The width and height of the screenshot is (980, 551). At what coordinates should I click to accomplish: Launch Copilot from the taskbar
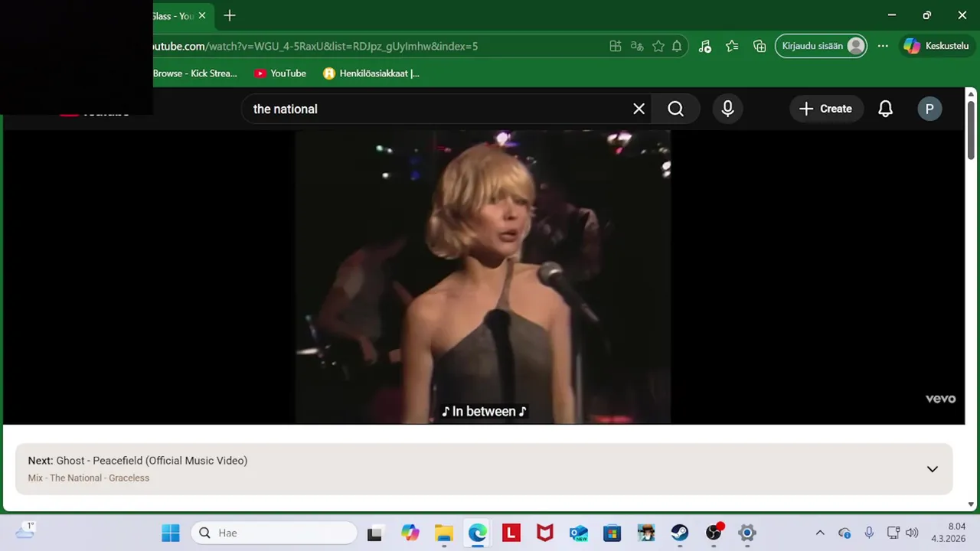coord(410,533)
